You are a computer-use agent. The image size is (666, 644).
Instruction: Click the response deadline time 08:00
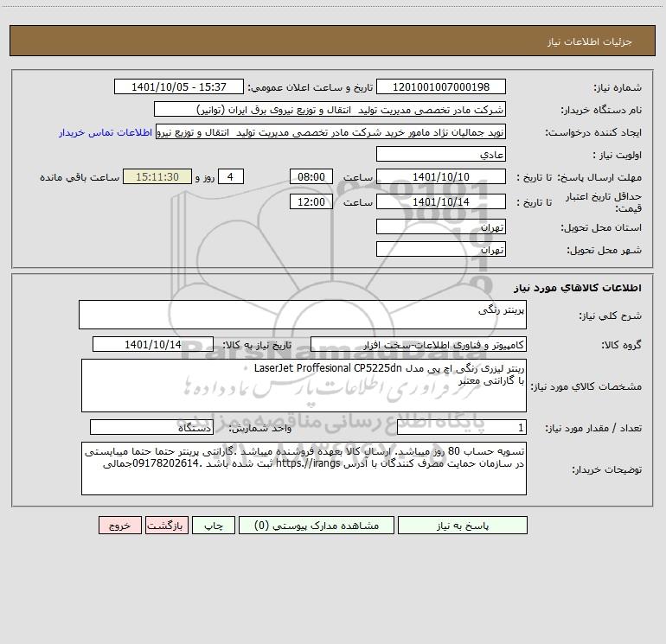(311, 176)
